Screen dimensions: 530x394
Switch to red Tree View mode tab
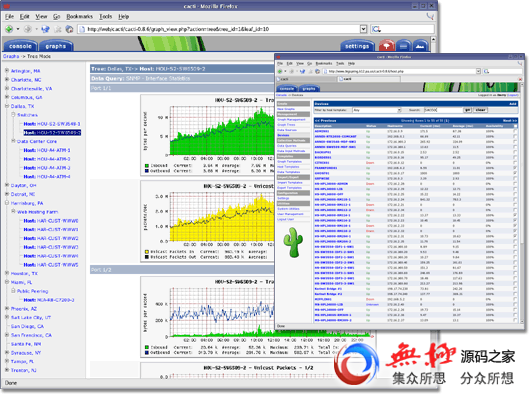pyautogui.click(x=387, y=45)
